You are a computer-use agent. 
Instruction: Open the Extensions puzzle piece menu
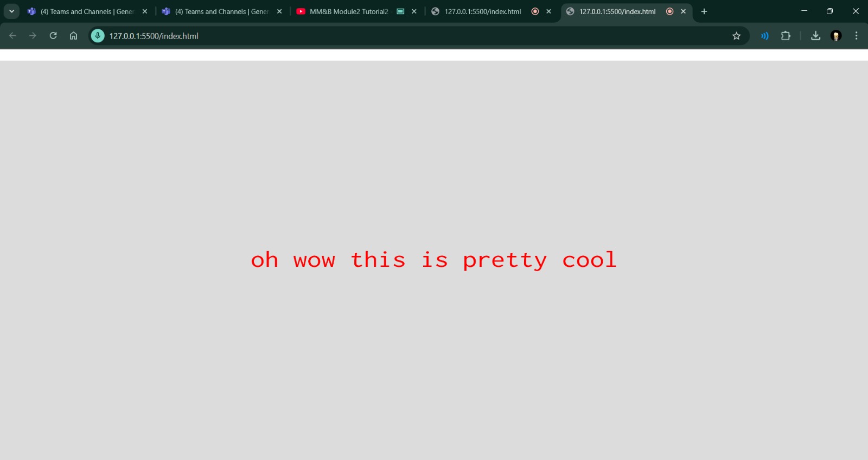786,36
